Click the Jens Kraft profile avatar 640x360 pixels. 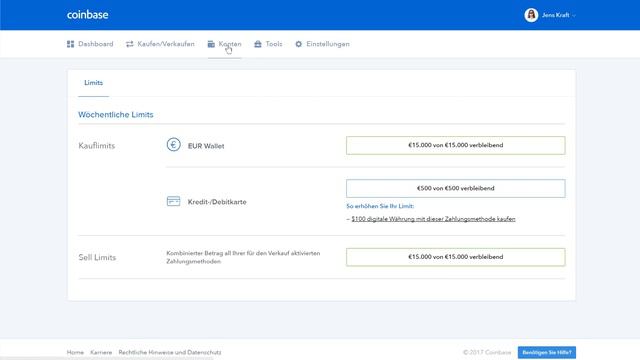[x=531, y=15]
